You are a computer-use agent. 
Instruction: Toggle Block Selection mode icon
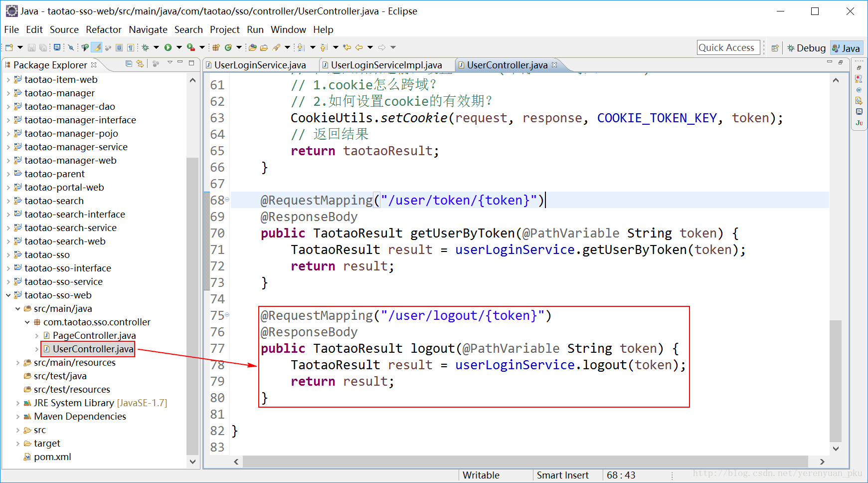coord(119,47)
